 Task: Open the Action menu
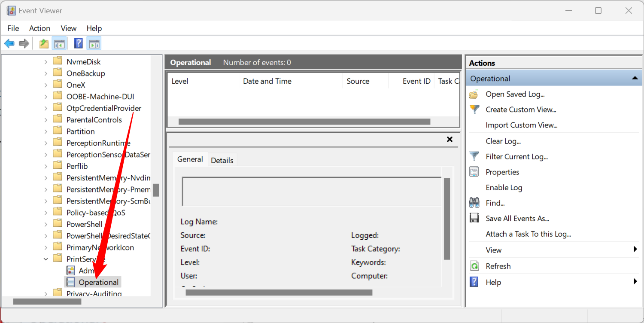[x=39, y=28]
